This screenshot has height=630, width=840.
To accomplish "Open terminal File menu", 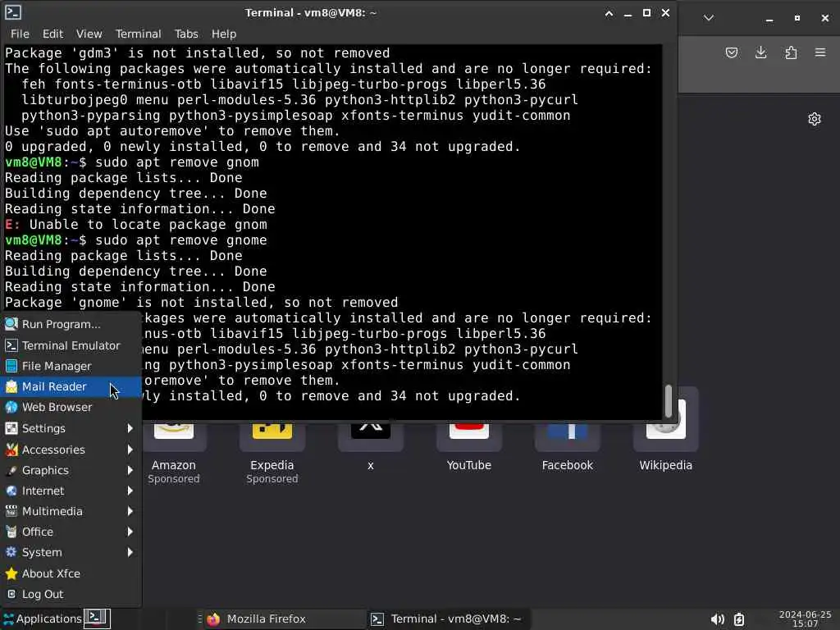I will pyautogui.click(x=20, y=34).
